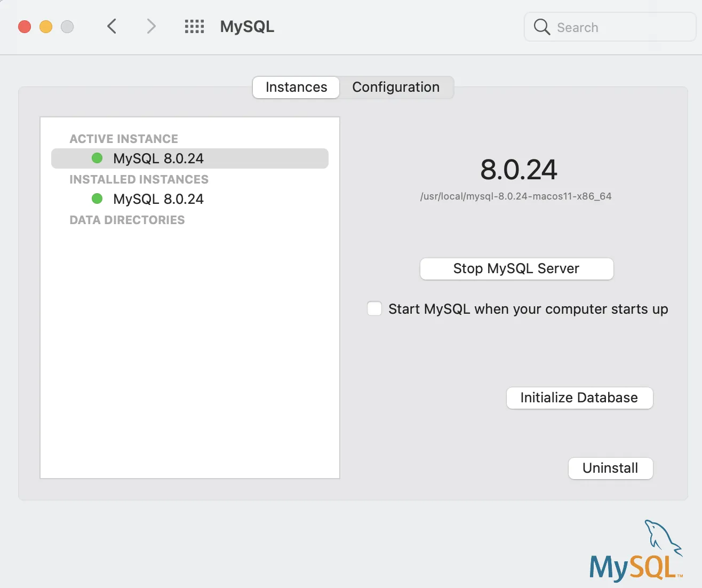702x588 pixels.
Task: Switch to the Instances tab
Action: pyautogui.click(x=296, y=87)
